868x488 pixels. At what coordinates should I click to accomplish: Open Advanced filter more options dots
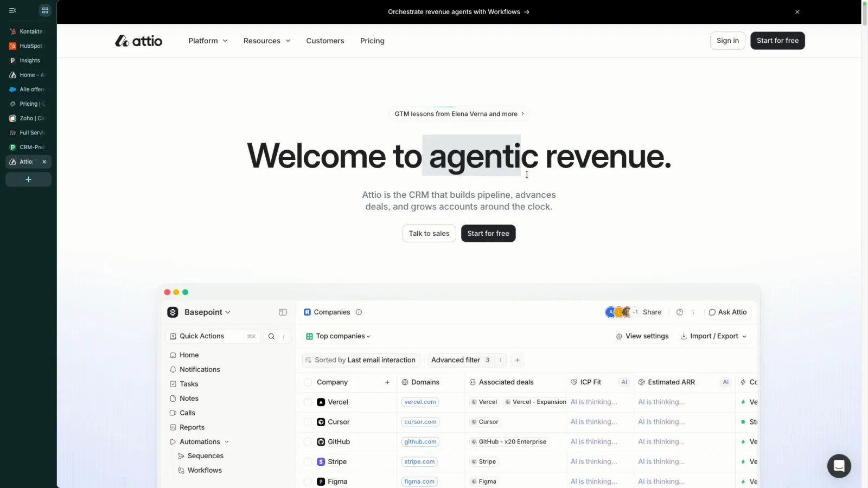pyautogui.click(x=500, y=360)
